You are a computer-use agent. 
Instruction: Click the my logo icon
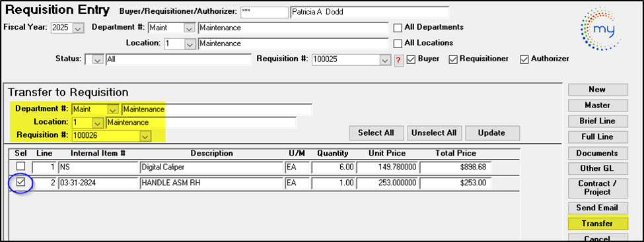pos(600,30)
